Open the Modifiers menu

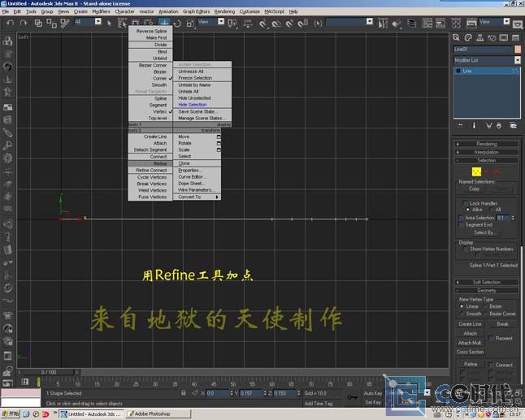[101, 11]
